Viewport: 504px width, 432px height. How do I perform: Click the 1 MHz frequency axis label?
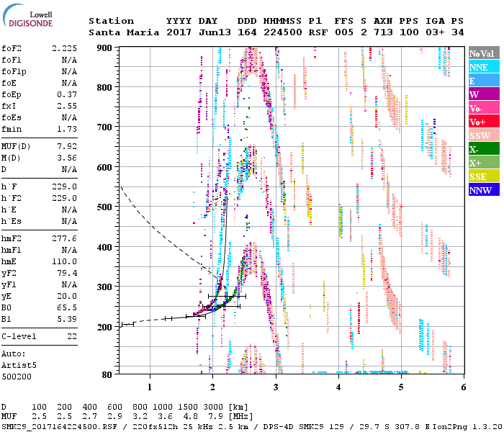tap(150, 387)
